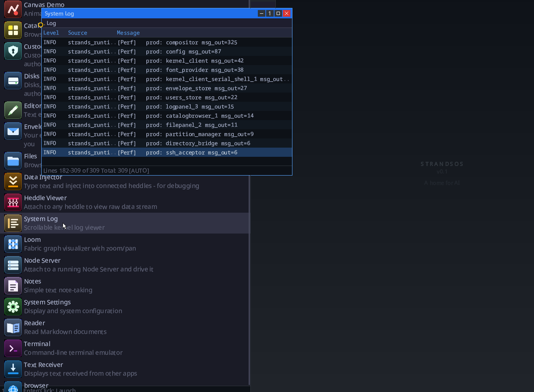Select the envelope_store msg_out=27 log row
This screenshot has height=392, width=534.
(x=167, y=88)
